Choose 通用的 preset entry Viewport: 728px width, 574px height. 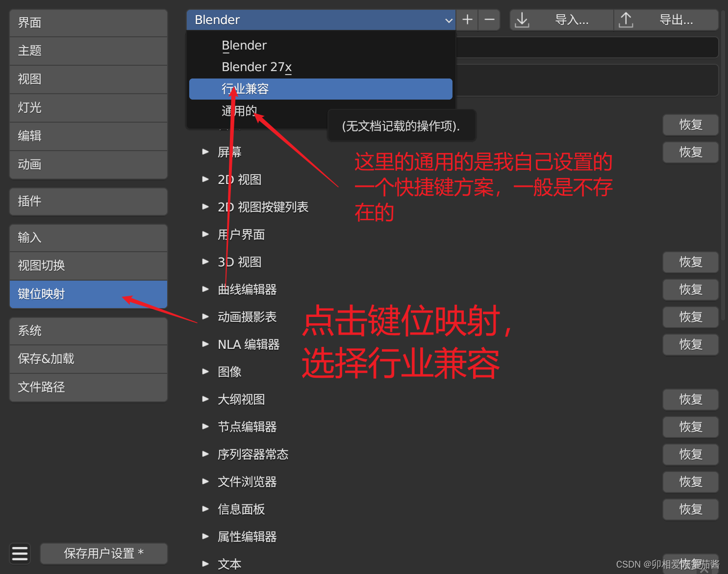pos(321,111)
